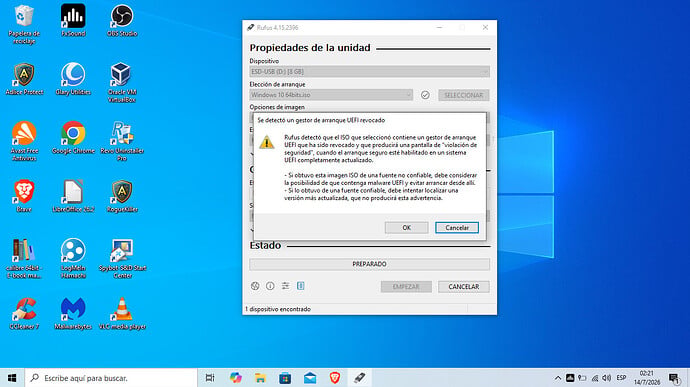Click the ISO checksum checkmark icon
Screen dimensions: 690x387
click(425, 95)
